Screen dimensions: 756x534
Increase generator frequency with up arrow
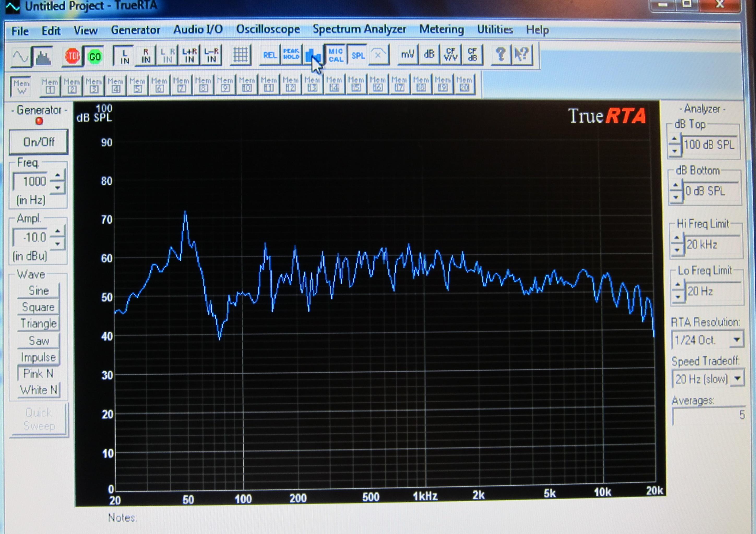coord(58,176)
